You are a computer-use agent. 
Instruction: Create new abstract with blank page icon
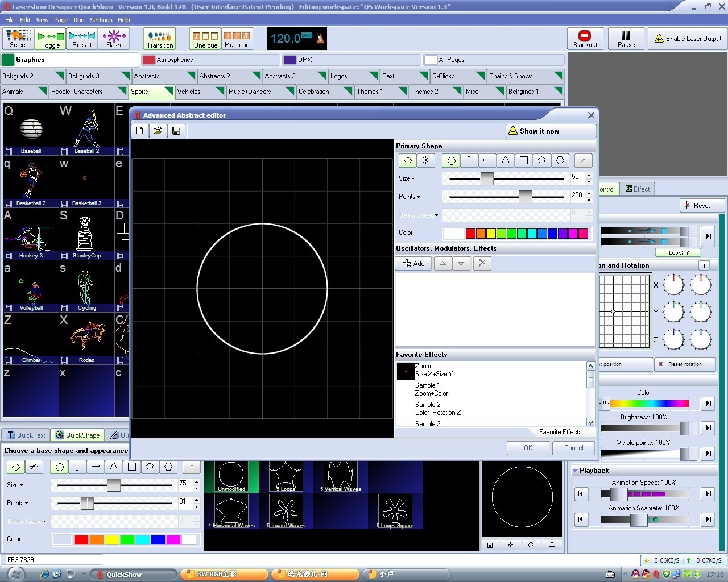click(x=140, y=131)
